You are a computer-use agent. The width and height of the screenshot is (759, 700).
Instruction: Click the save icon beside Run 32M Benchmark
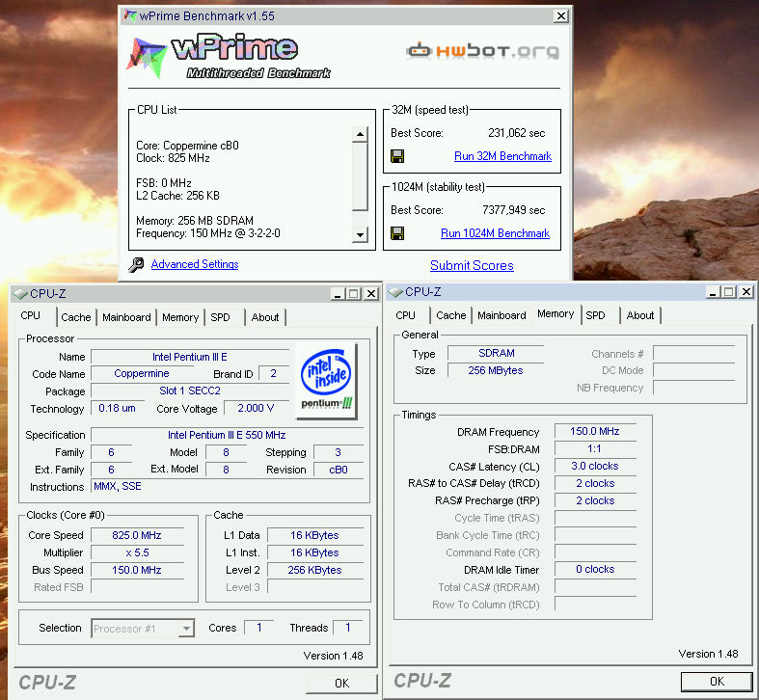pyautogui.click(x=397, y=156)
